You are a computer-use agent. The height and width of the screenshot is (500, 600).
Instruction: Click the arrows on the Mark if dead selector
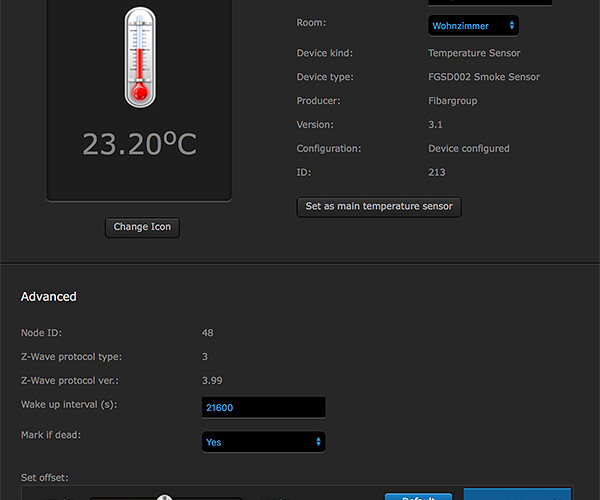[x=318, y=441]
